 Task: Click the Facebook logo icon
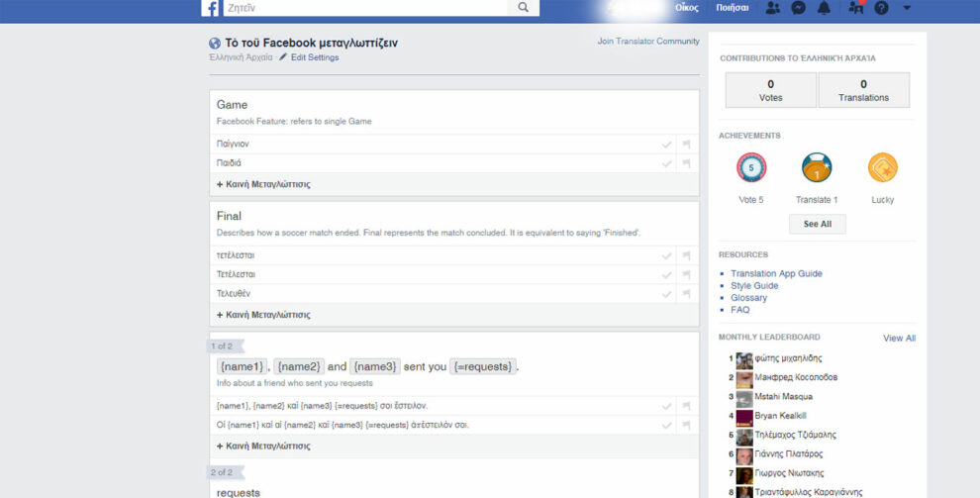pos(211,8)
